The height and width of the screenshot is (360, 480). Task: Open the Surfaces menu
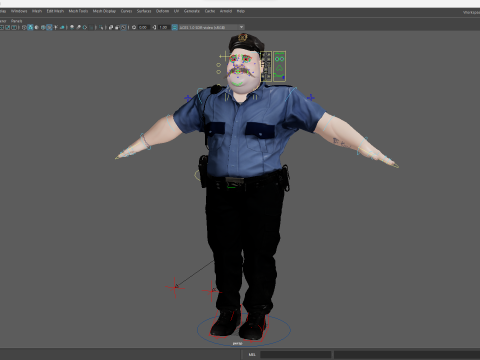click(x=144, y=11)
